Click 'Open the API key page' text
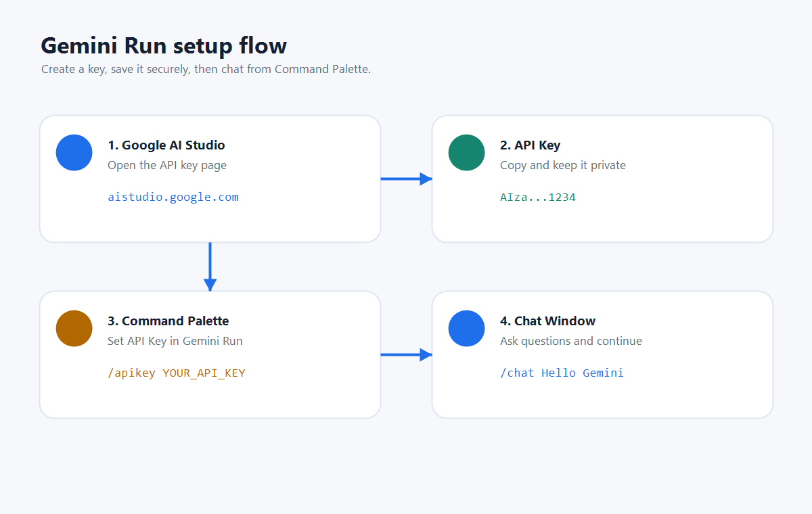 pyautogui.click(x=167, y=165)
